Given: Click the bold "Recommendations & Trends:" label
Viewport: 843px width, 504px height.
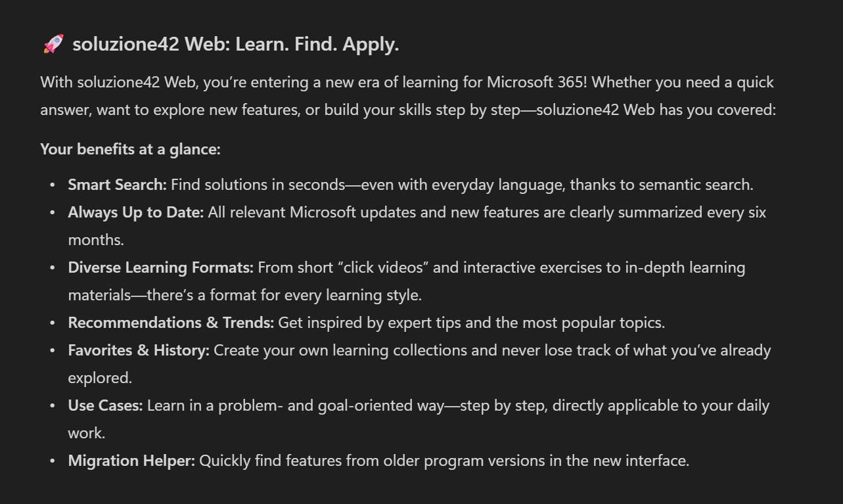Looking at the screenshot, I should click(171, 323).
